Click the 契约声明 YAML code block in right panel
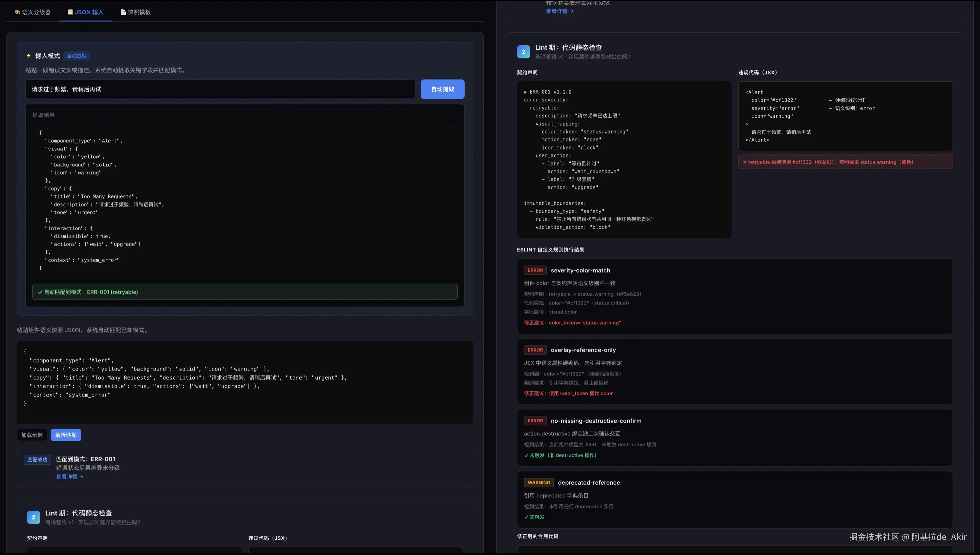980x555 pixels. (624, 159)
